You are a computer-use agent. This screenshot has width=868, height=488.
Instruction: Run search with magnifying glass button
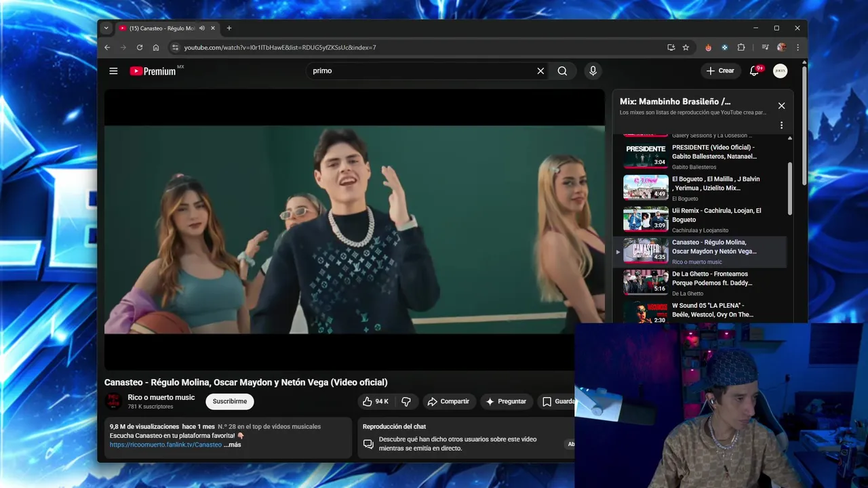(x=562, y=70)
